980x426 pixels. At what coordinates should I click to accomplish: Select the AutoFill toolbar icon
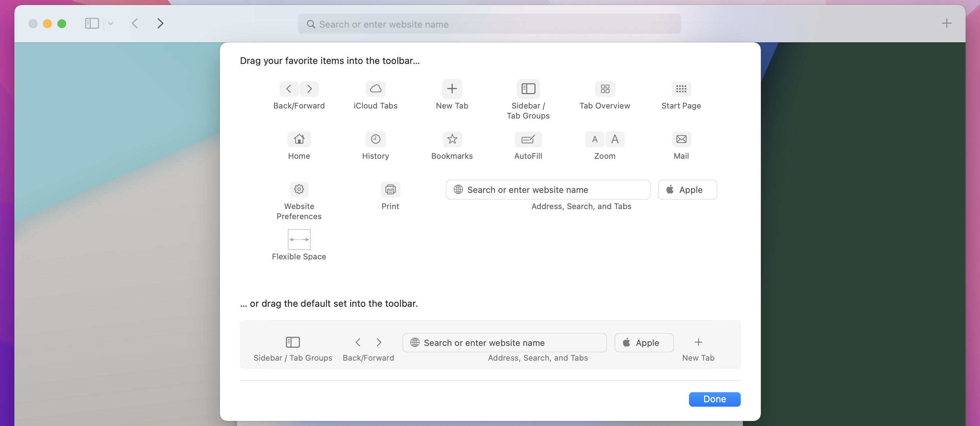528,138
